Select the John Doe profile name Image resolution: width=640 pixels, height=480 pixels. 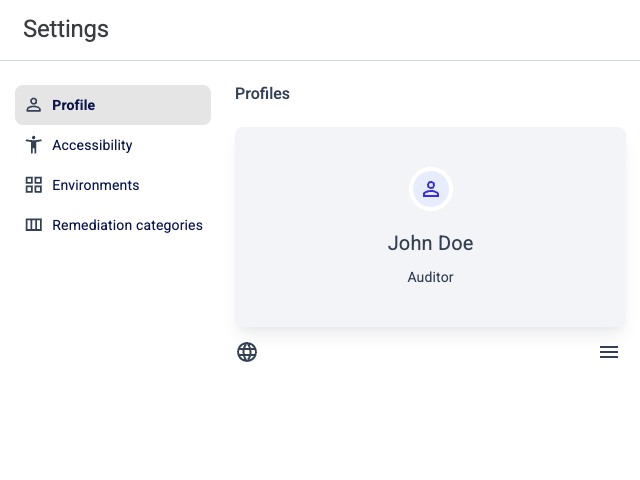click(431, 243)
